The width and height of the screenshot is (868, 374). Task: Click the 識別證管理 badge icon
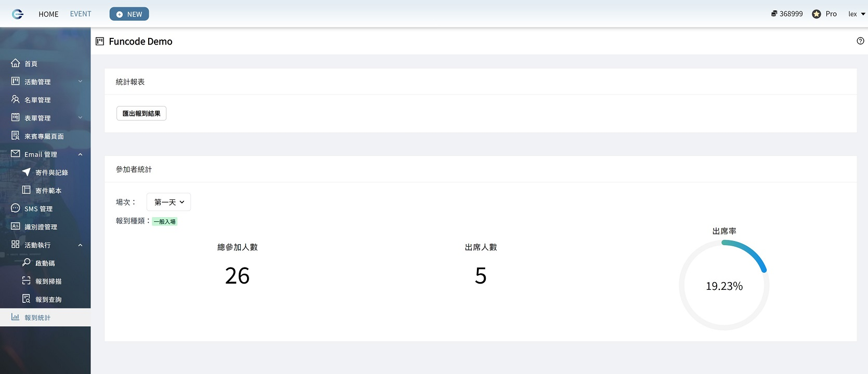[16, 226]
